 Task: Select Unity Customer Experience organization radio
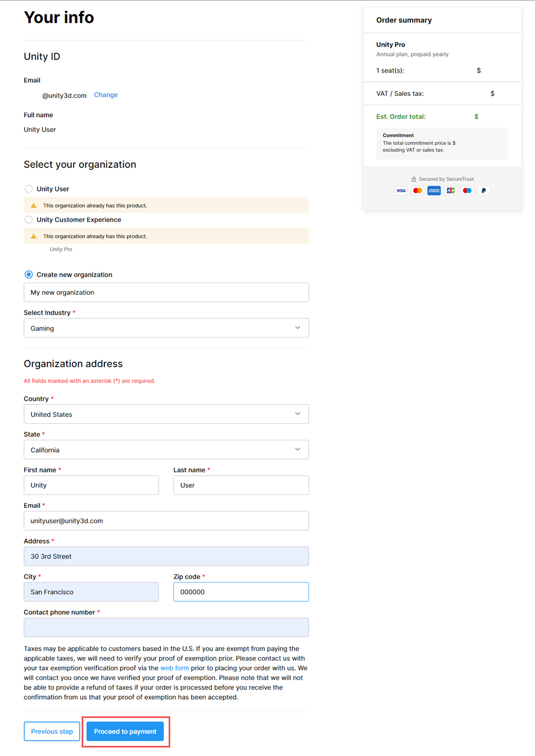[28, 219]
